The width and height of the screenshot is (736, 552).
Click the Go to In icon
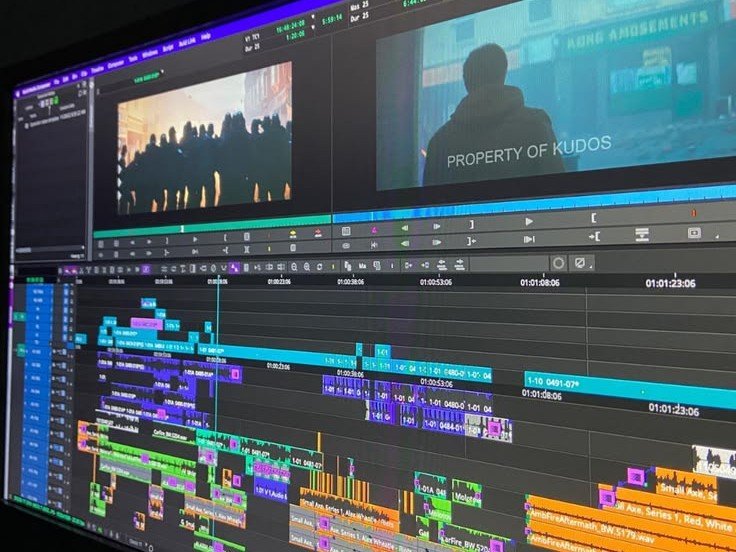(x=594, y=237)
